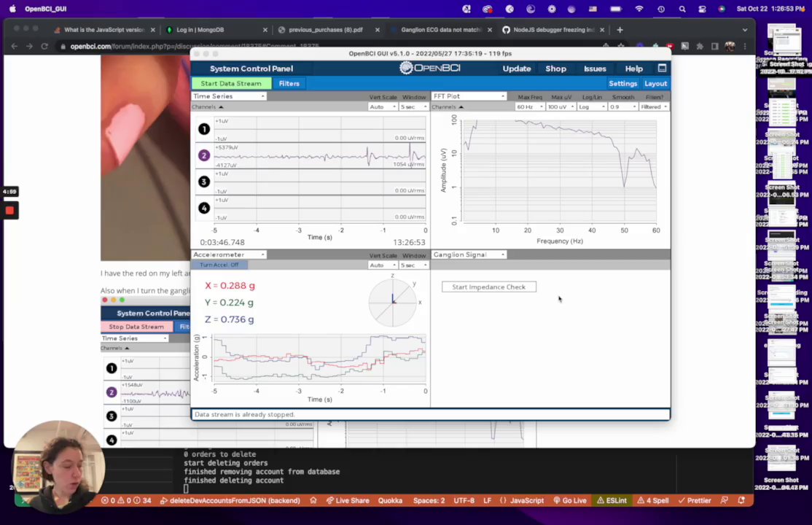Open a new tab in Chrome
Image resolution: width=812 pixels, height=525 pixels.
[x=620, y=30]
